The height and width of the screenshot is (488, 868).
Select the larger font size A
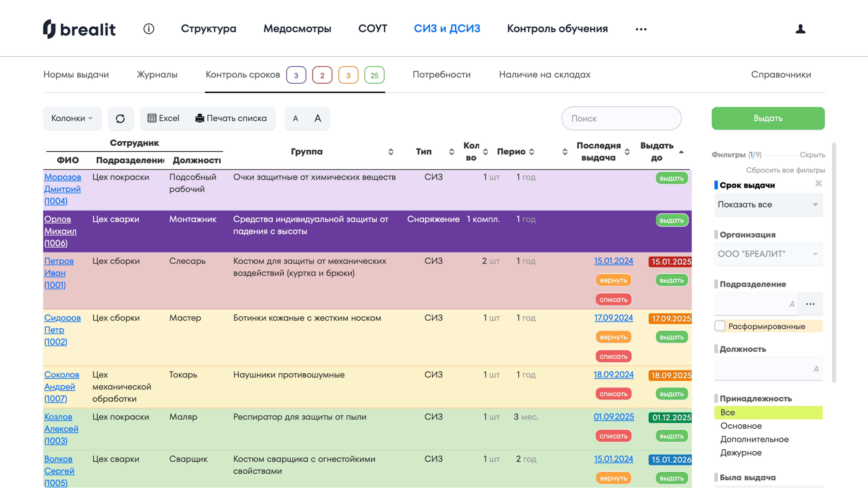click(x=317, y=118)
